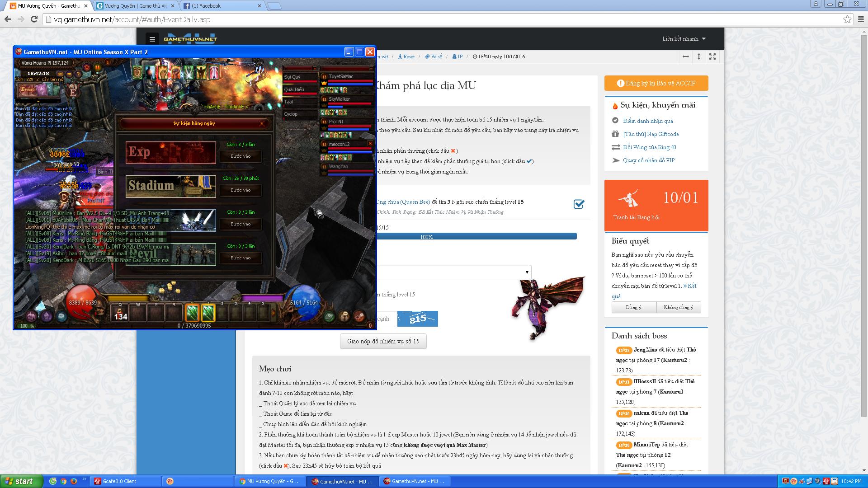Click the skill bar next-page arrow
The image size is (868, 488).
tap(274, 313)
